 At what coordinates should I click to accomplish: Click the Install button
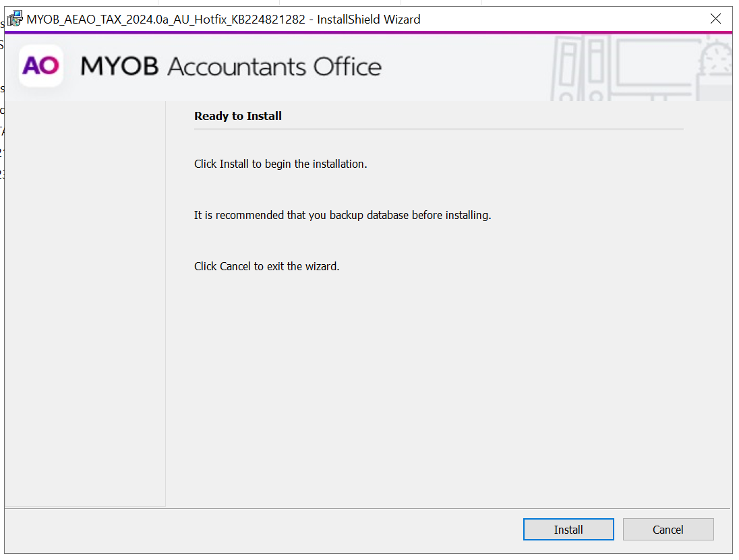pyautogui.click(x=568, y=530)
